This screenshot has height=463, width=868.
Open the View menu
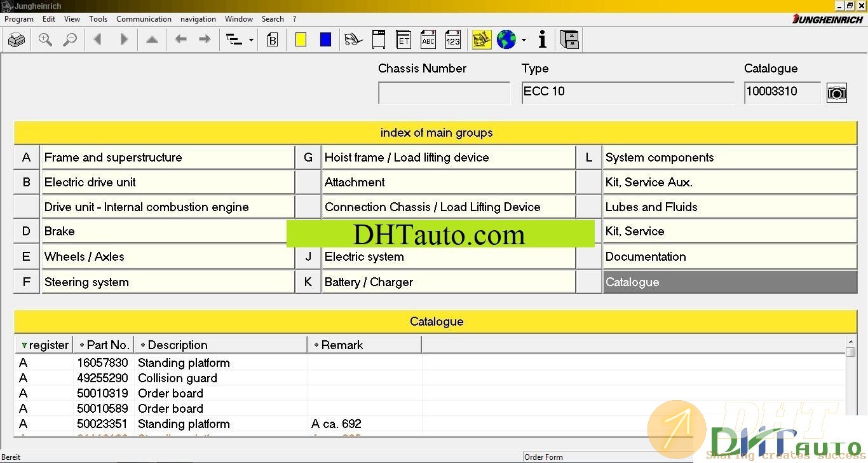72,19
